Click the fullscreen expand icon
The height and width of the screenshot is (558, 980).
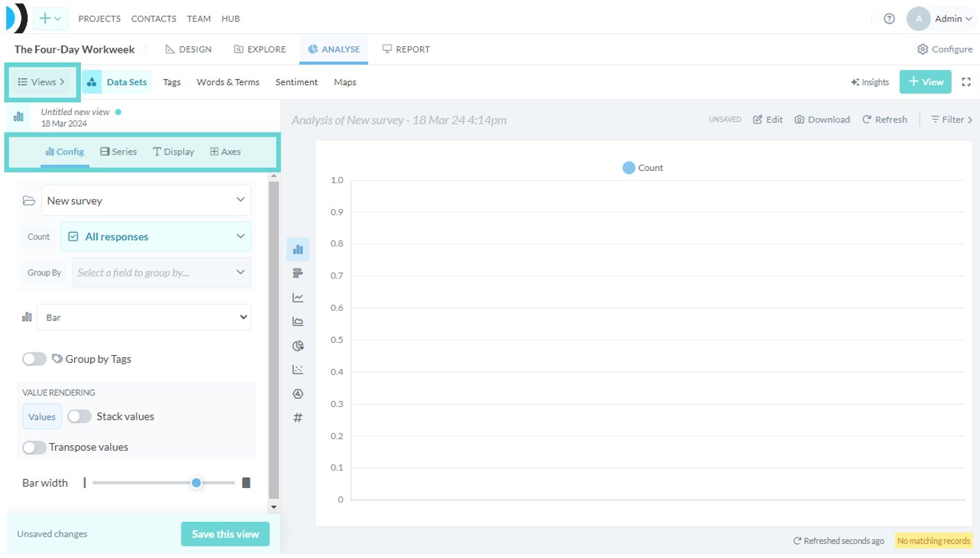(967, 82)
